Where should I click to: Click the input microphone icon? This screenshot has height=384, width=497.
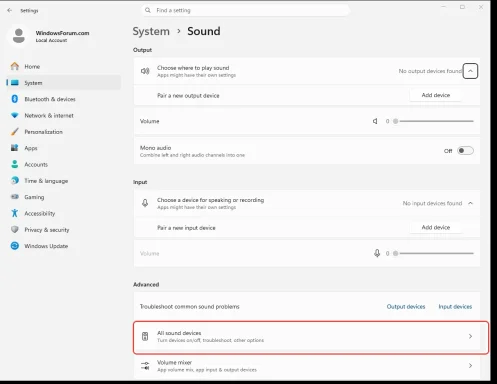point(145,203)
